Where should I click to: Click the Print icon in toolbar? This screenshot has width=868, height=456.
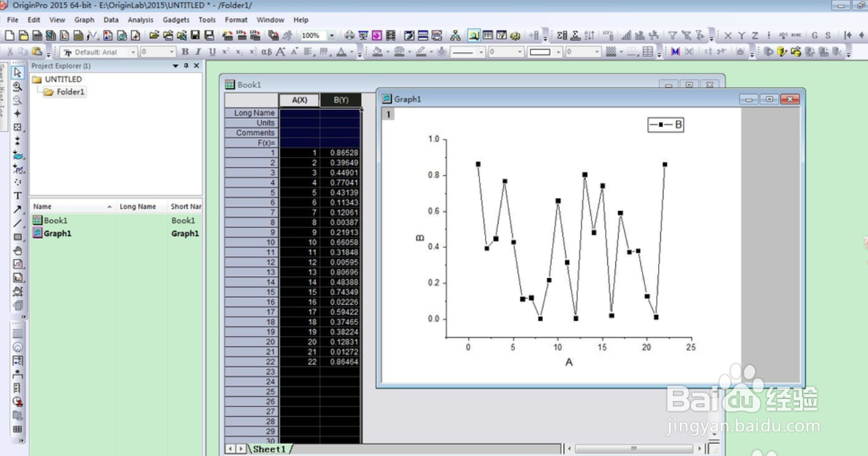(349, 35)
